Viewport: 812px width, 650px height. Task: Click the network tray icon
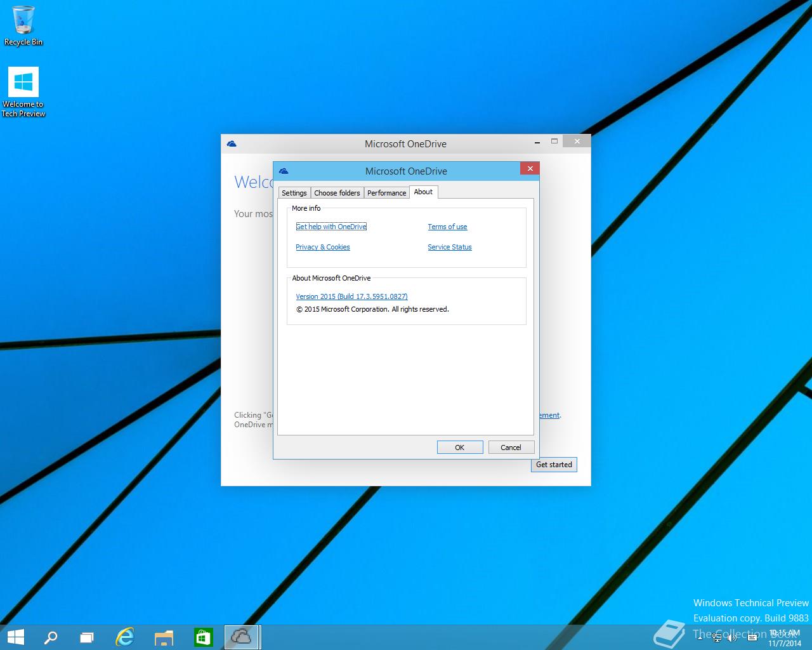pos(716,637)
